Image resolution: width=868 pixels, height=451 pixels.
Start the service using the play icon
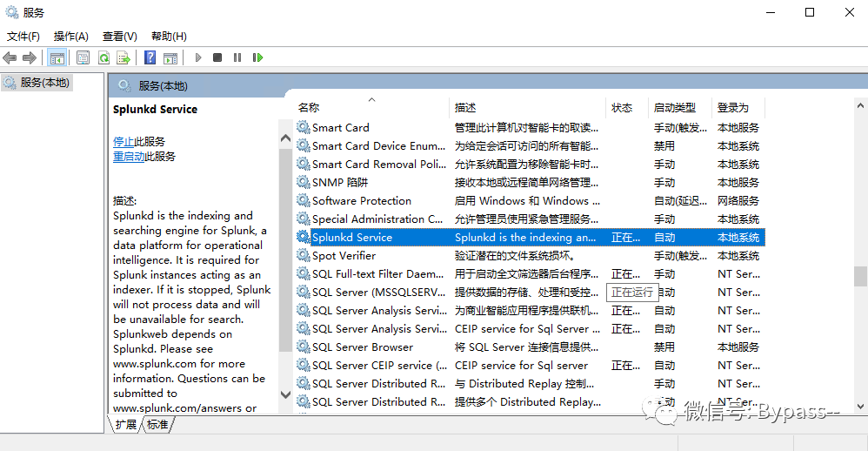coord(198,57)
